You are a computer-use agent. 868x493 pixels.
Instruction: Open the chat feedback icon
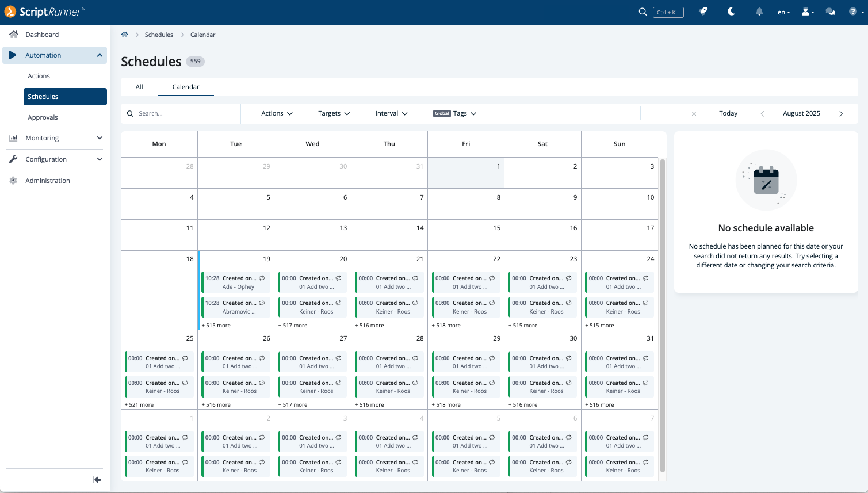[830, 12]
